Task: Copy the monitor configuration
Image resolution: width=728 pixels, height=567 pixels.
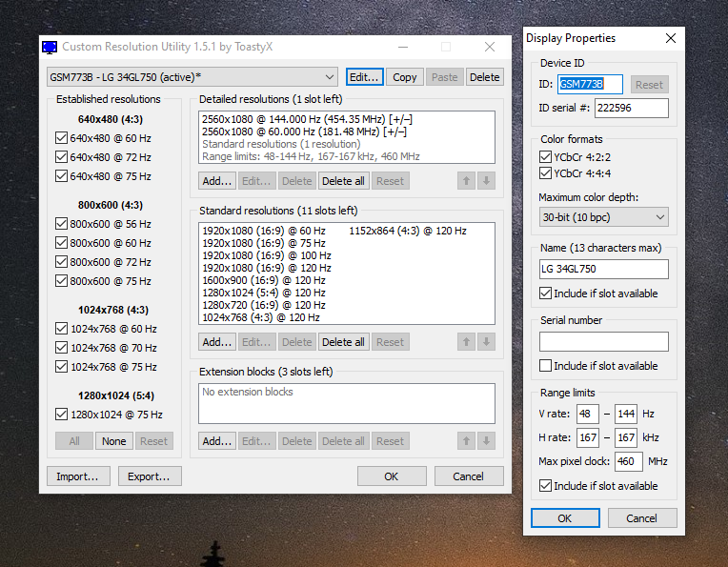Action: click(404, 77)
